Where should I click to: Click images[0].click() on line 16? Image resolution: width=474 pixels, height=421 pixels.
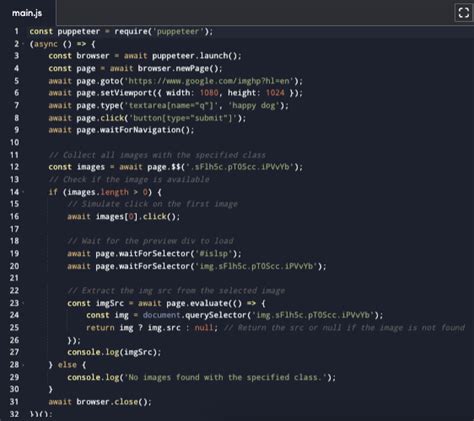tap(136, 217)
